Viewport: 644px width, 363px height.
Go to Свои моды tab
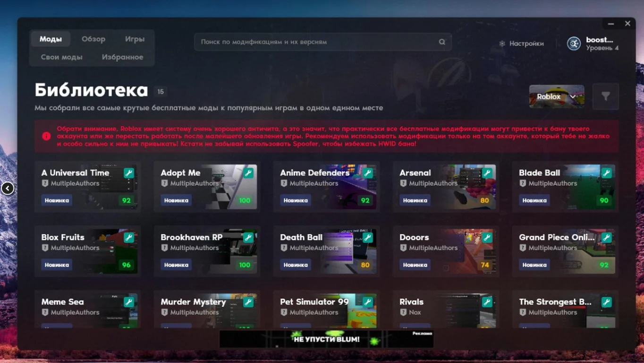pyautogui.click(x=62, y=57)
